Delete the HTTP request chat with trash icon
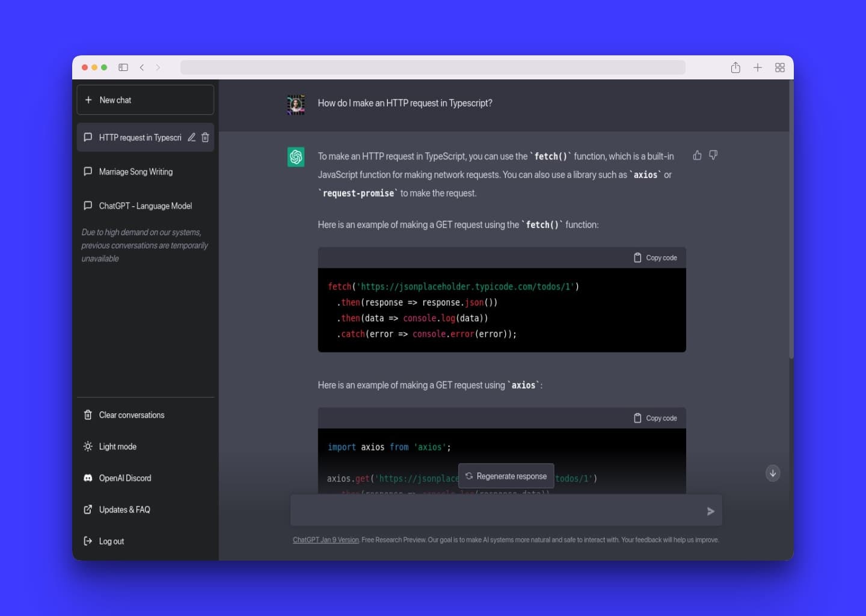866x616 pixels. pos(205,137)
